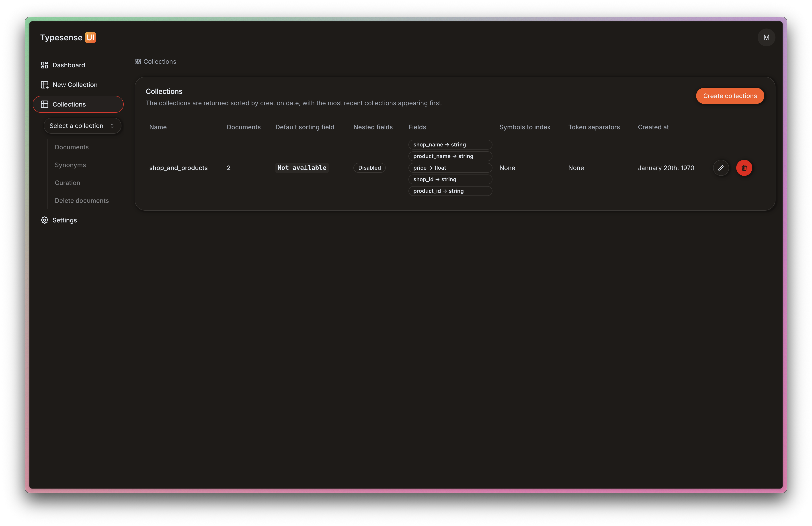Click the shop_name → string field chip

[450, 145]
